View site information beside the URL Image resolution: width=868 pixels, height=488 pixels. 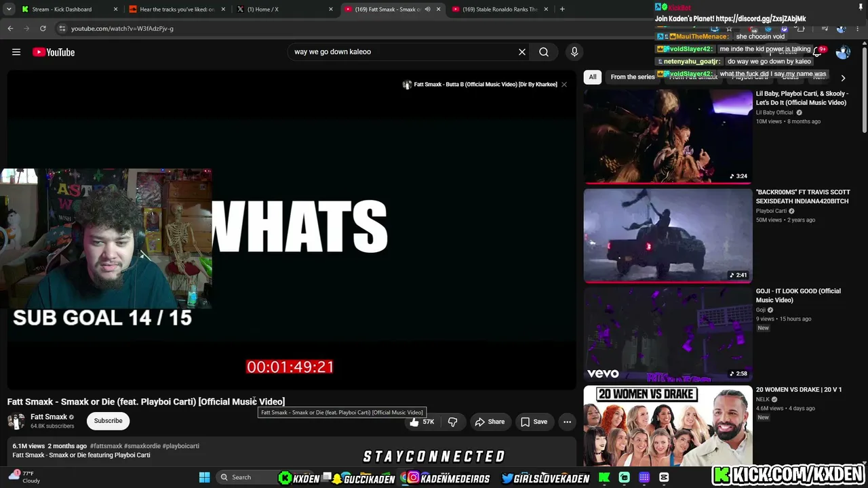(x=62, y=28)
